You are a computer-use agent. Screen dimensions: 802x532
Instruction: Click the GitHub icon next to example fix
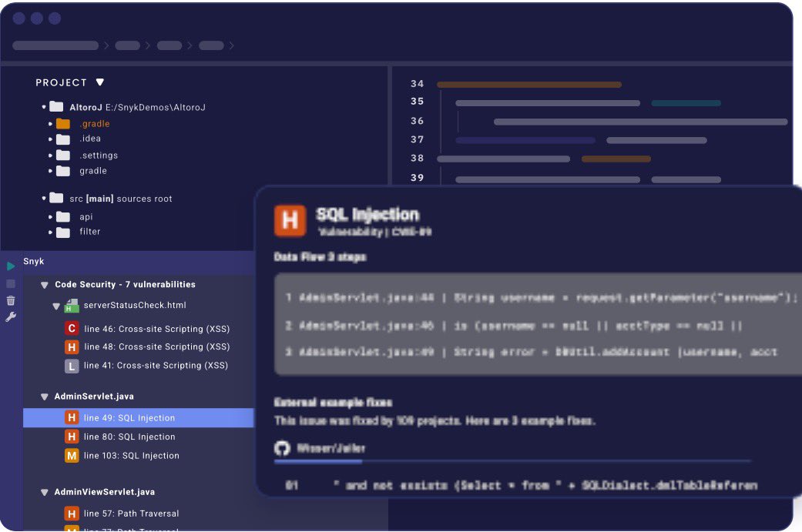(282, 448)
